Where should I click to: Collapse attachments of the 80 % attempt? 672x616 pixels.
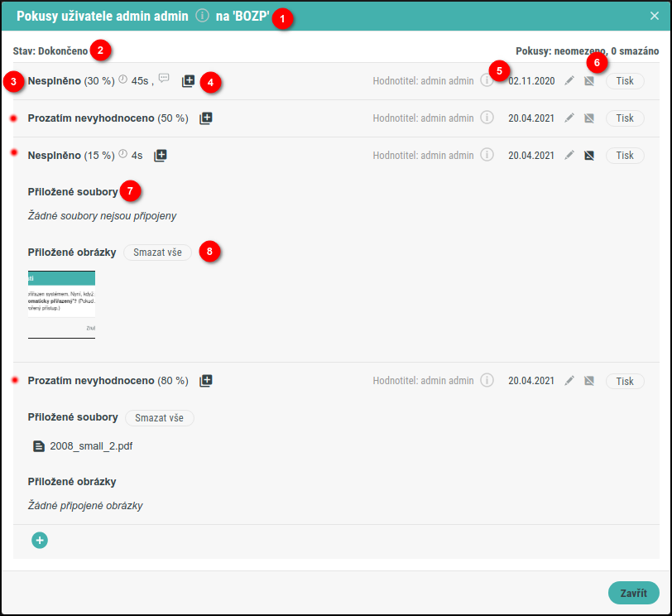tap(206, 381)
